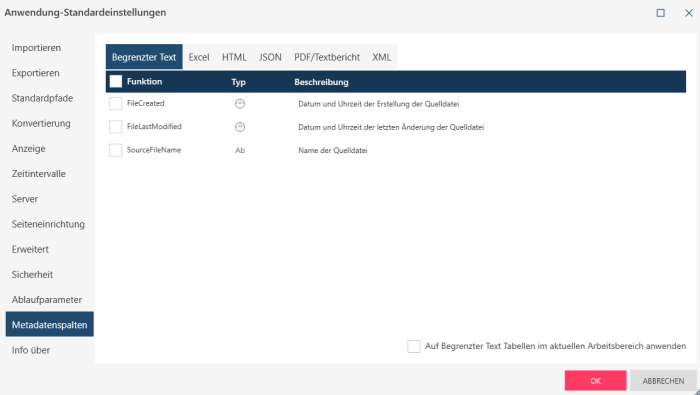Click the ABBRECHEN button
The image size is (700, 395).
pyautogui.click(x=663, y=381)
